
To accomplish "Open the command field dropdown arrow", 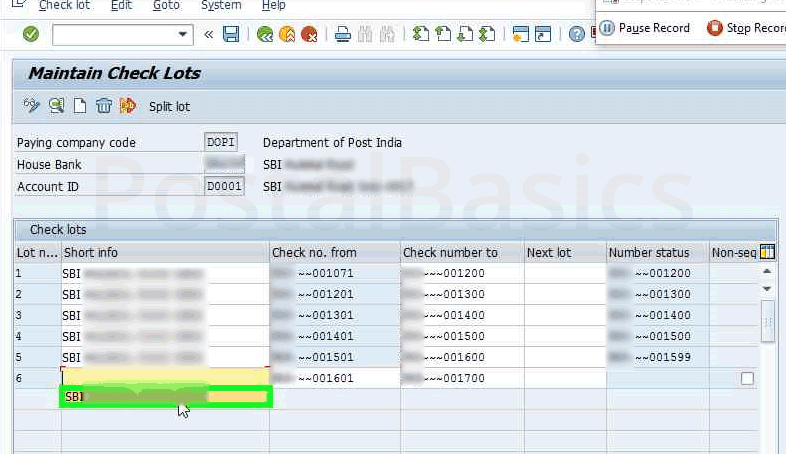I will click(183, 34).
